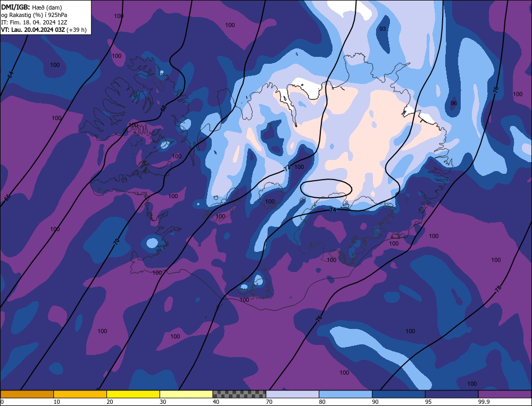This screenshot has width=532, height=406.
Task: Click the legend tick label "40"
Action: 216,402
